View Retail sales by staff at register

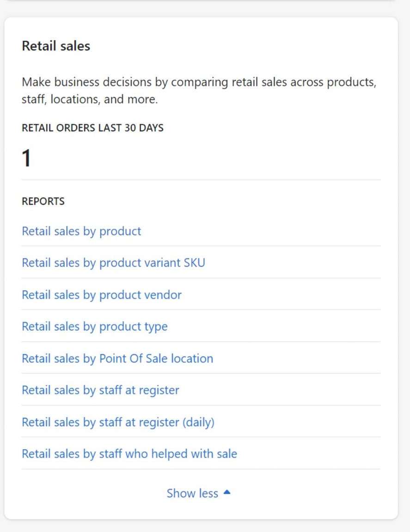pos(100,390)
